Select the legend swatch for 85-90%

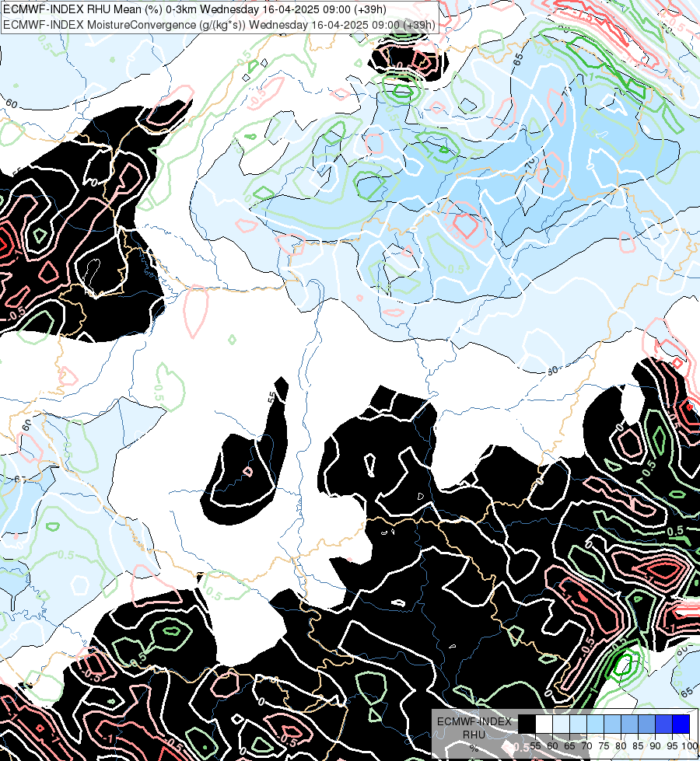point(646,724)
